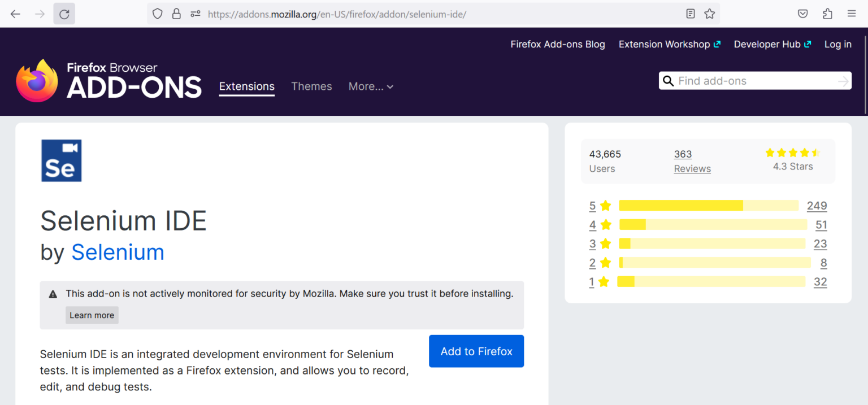Toggle reader view icon in address bar

(x=690, y=14)
